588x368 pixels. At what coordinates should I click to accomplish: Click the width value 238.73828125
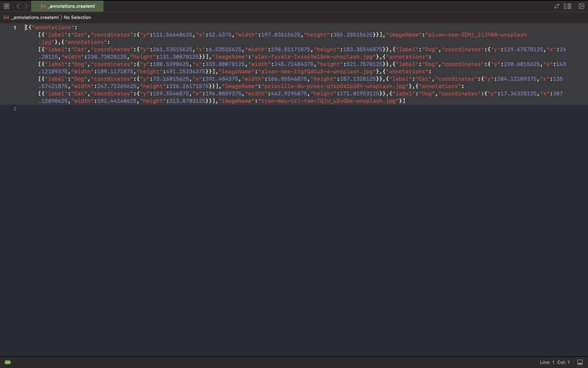107,57
